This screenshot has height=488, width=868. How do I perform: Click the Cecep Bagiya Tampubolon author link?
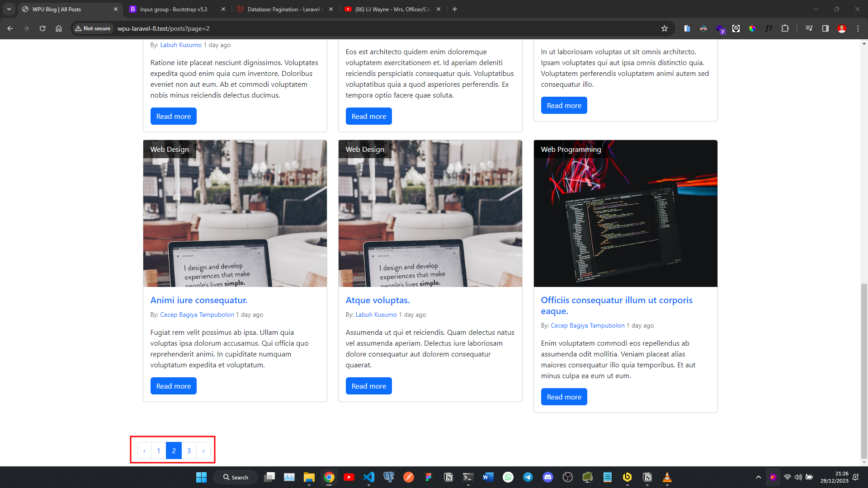[197, 314]
